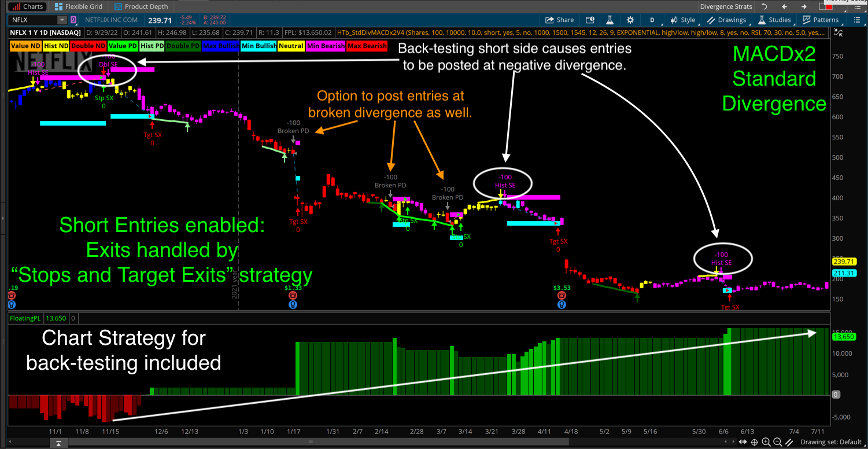The image size is (868, 449).
Task: Click the Divergence Strats workspace label
Action: (x=726, y=6)
